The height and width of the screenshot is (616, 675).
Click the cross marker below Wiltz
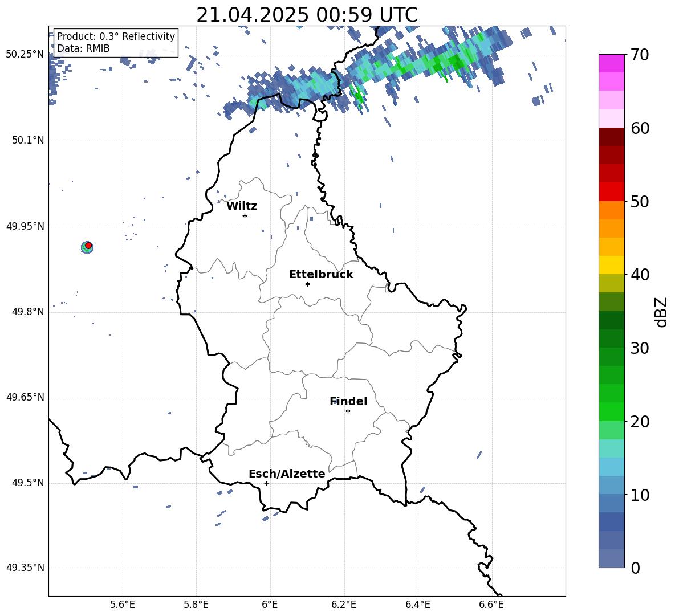[x=245, y=215]
